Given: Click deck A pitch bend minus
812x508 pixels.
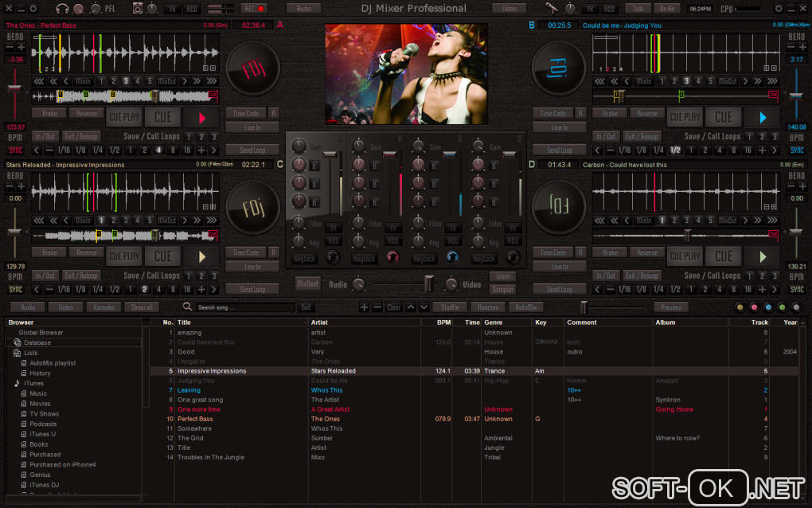Looking at the screenshot, I should 10,47.
